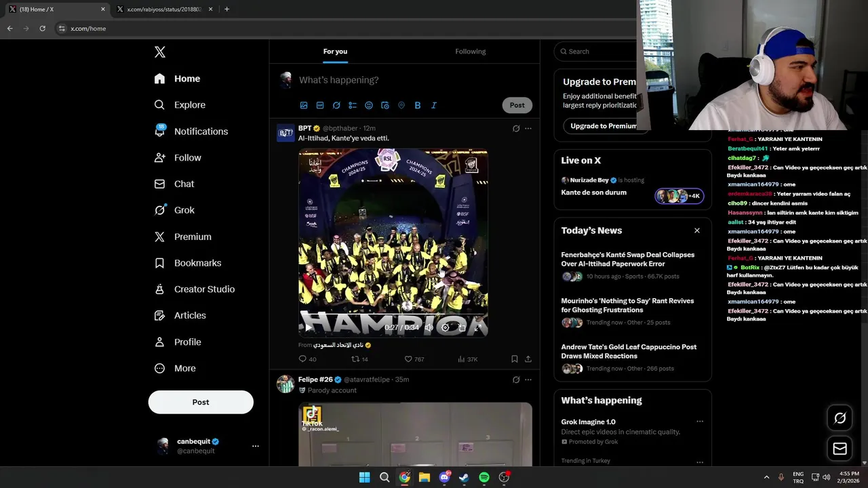868x488 pixels.
Task: Reply to the BPT post
Action: [x=308, y=359]
